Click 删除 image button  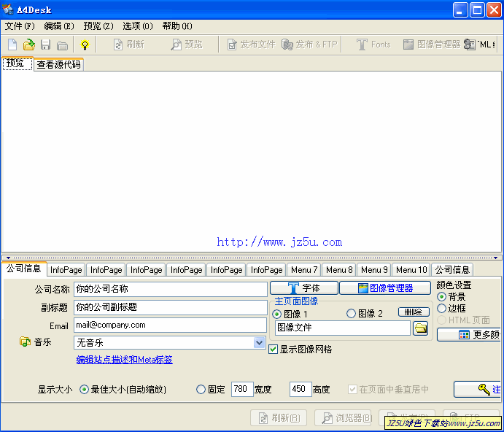coord(414,312)
